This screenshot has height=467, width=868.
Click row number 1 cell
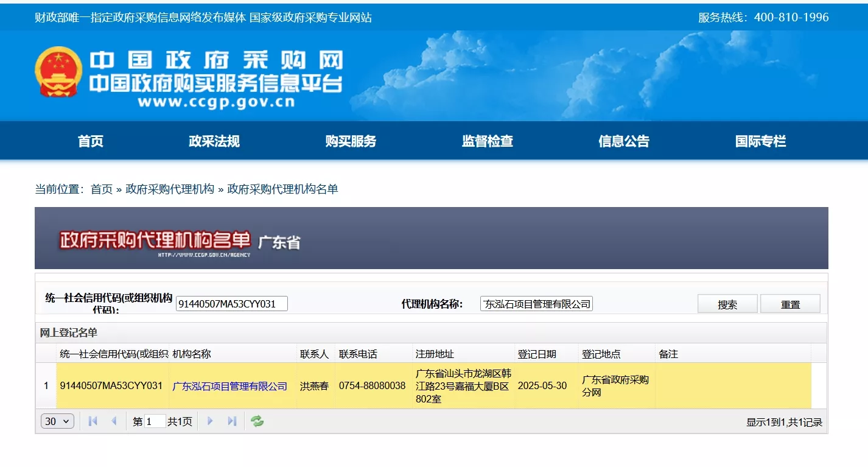pyautogui.click(x=46, y=386)
